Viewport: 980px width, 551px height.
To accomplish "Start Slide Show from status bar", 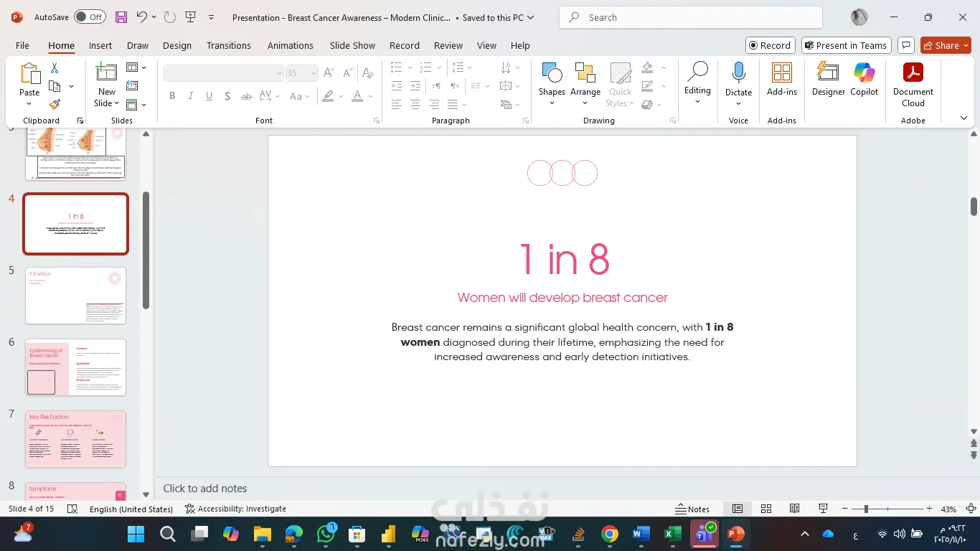I will [x=824, y=509].
